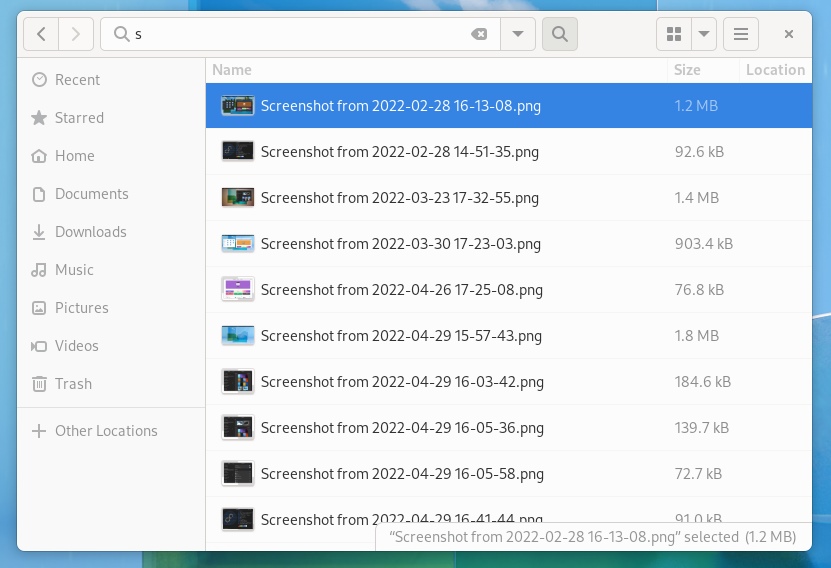Select the Music sidebar entry

tap(74, 270)
